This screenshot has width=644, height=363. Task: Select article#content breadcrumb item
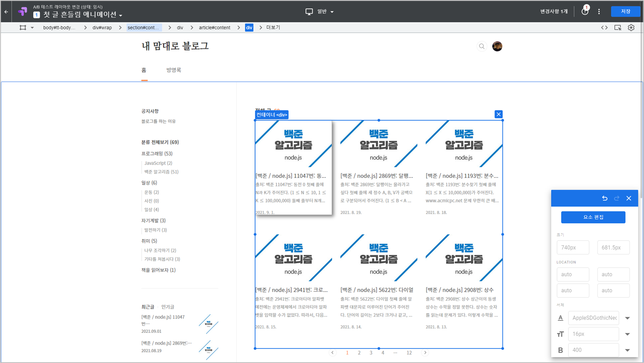(215, 27)
